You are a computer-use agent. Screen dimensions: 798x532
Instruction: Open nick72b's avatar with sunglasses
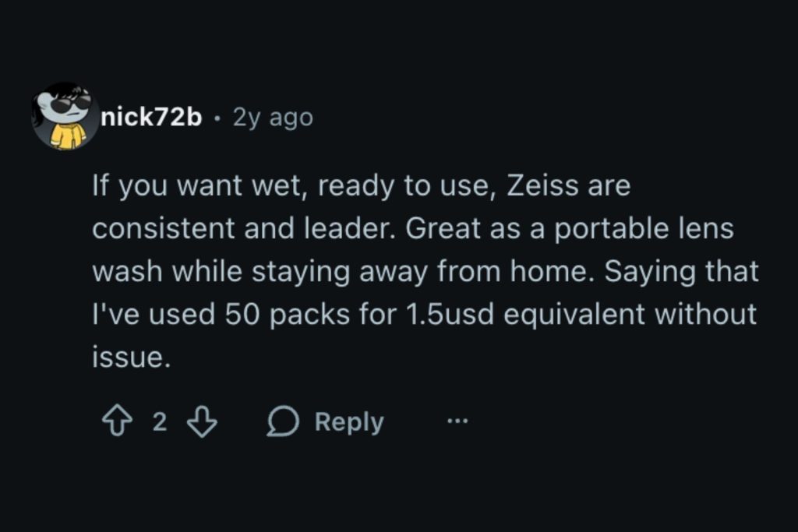point(65,117)
